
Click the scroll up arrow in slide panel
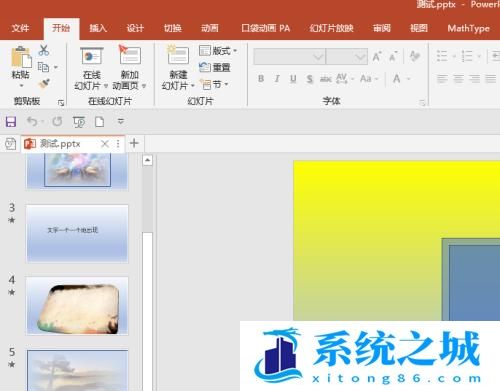click(x=147, y=160)
